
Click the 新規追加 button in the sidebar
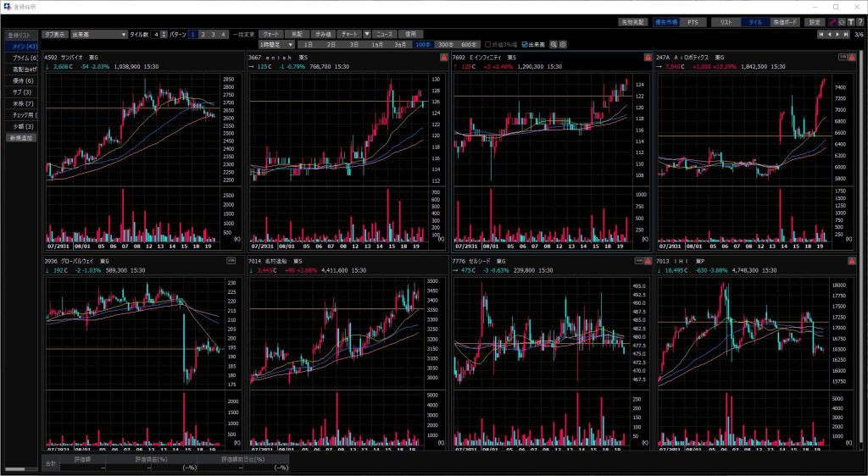click(x=20, y=137)
